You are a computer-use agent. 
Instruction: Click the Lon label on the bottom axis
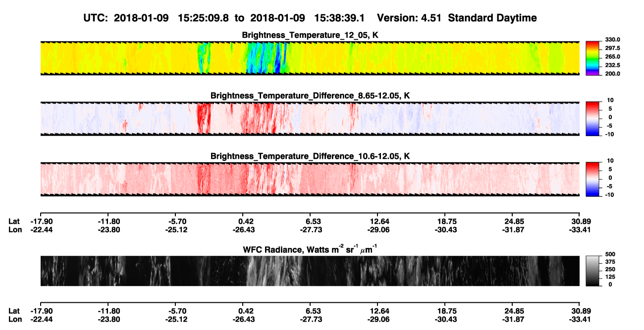[x=15, y=319]
